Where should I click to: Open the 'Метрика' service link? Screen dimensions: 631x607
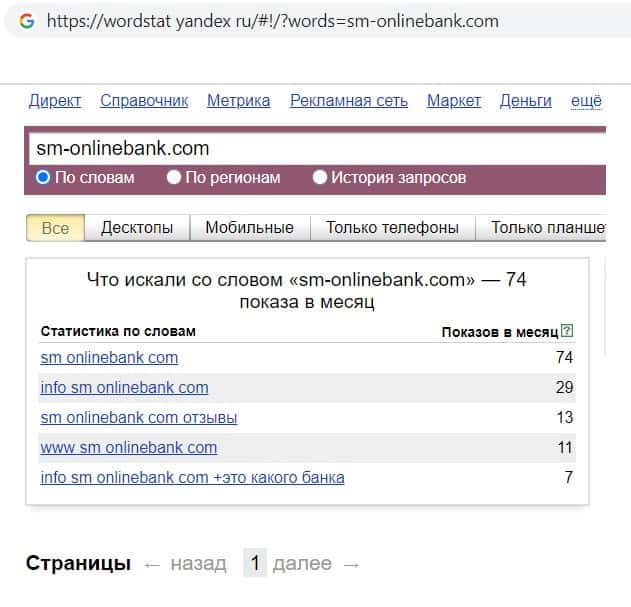[238, 101]
